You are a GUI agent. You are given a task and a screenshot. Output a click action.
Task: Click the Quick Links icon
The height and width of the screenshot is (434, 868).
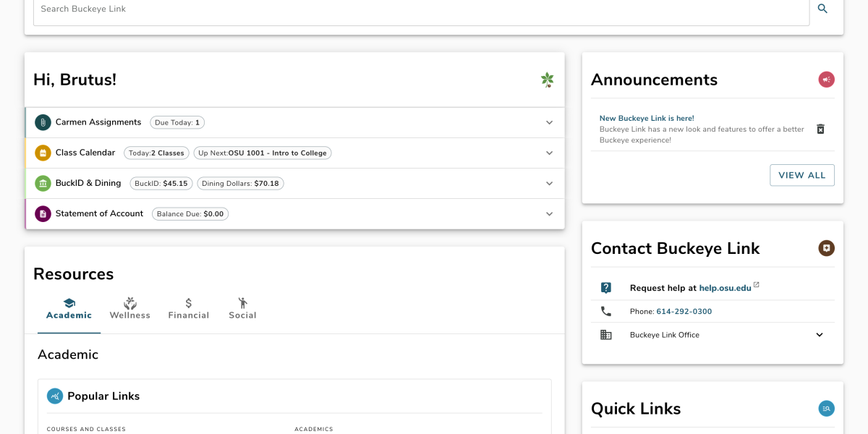click(826, 409)
